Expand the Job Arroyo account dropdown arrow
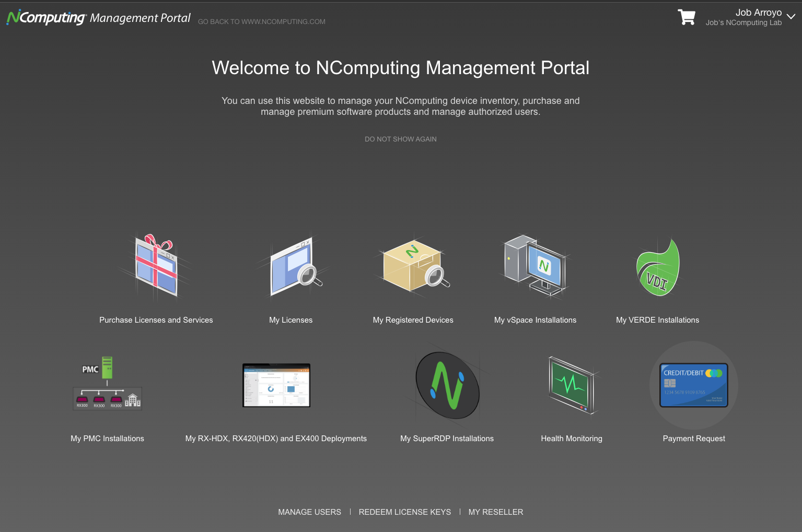The width and height of the screenshot is (802, 532). [791, 17]
